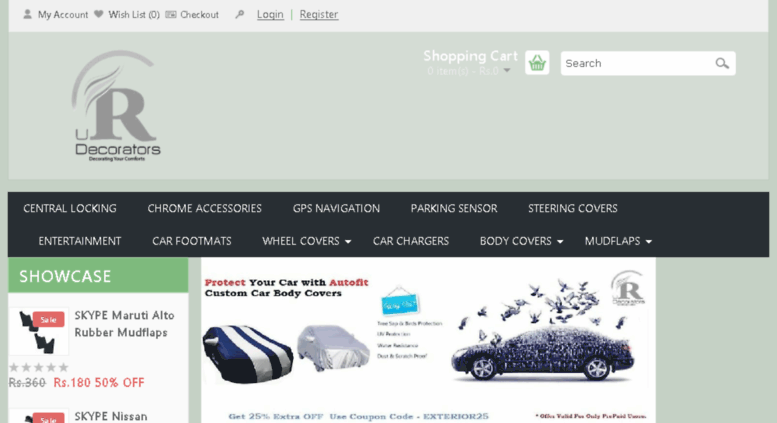Click the My Account person icon
This screenshot has width=777, height=423.
point(28,14)
